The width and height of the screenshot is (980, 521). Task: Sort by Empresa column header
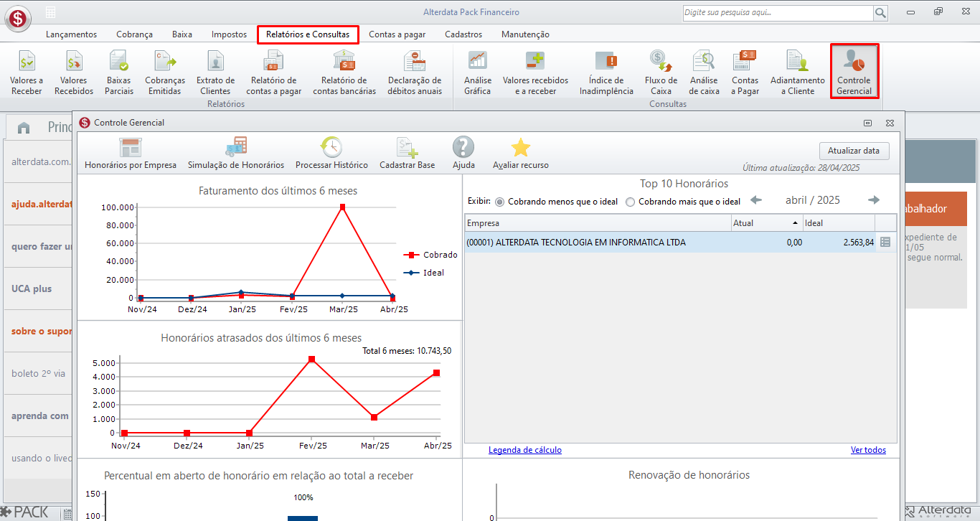pyautogui.click(x=598, y=223)
